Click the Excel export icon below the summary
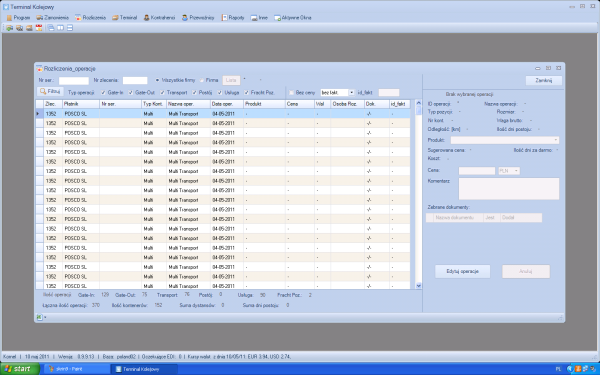Screen dimensions: 600x375 tap(39, 317)
